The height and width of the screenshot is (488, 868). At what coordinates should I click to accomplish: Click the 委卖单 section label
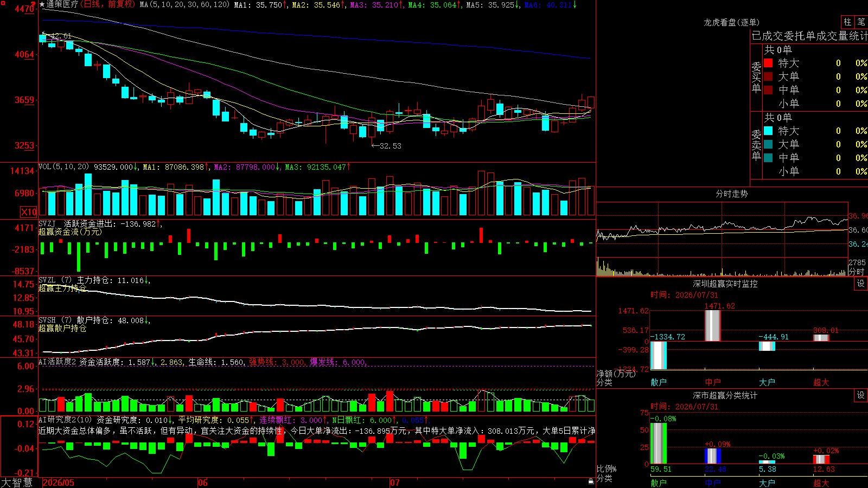(x=756, y=145)
